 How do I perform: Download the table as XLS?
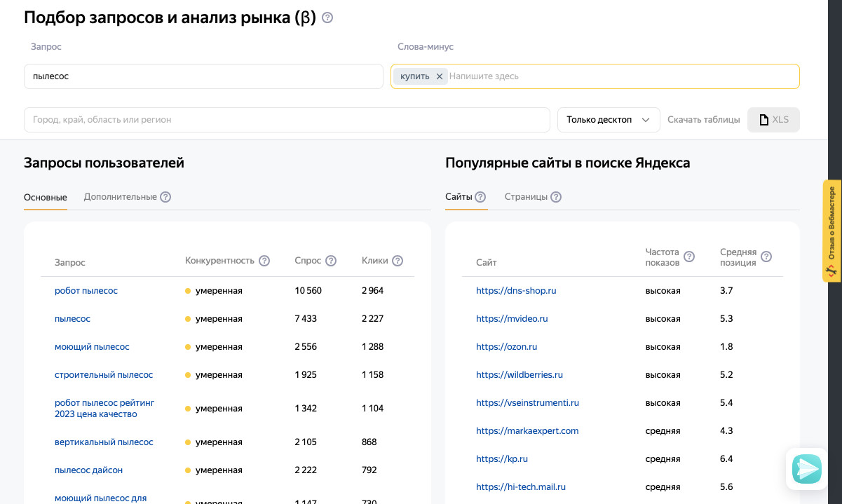click(773, 120)
